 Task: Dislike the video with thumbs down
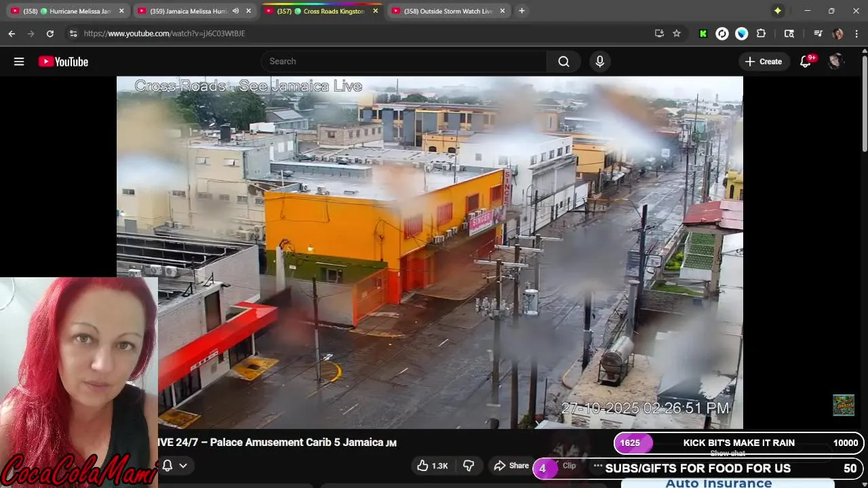click(469, 466)
